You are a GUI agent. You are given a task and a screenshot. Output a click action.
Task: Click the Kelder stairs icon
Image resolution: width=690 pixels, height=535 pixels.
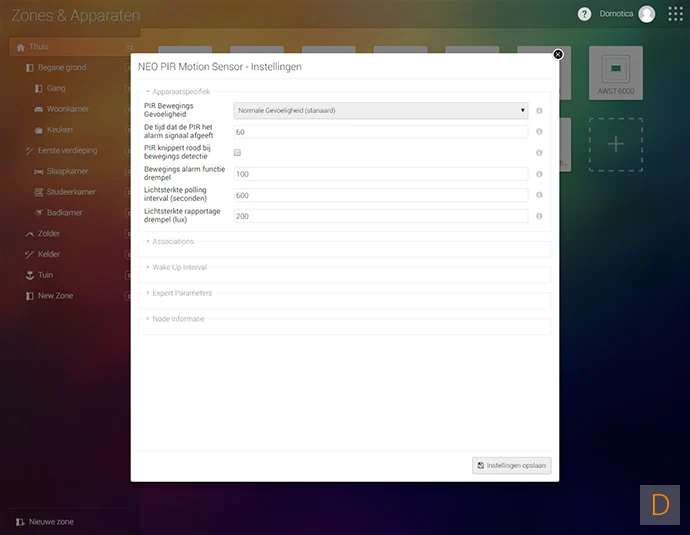(29, 254)
